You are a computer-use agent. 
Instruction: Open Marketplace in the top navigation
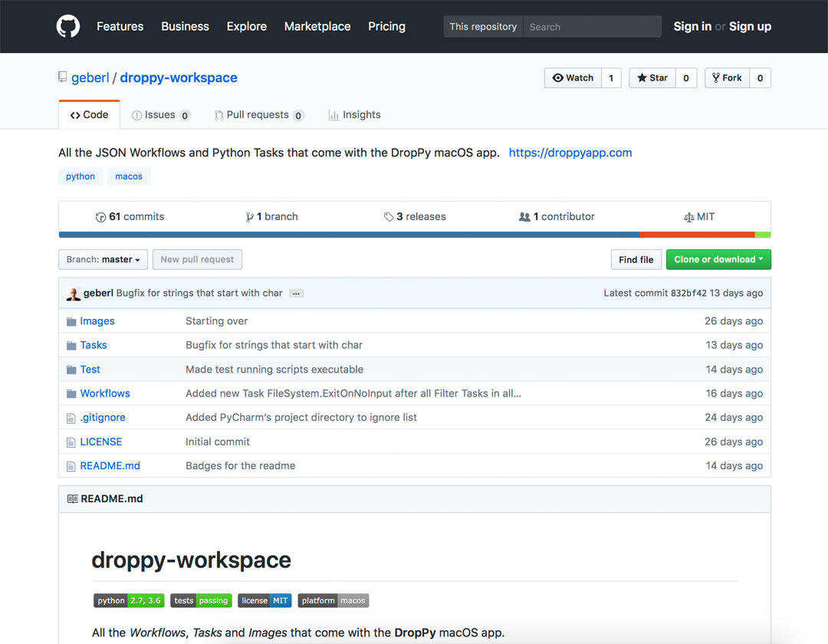tap(317, 26)
